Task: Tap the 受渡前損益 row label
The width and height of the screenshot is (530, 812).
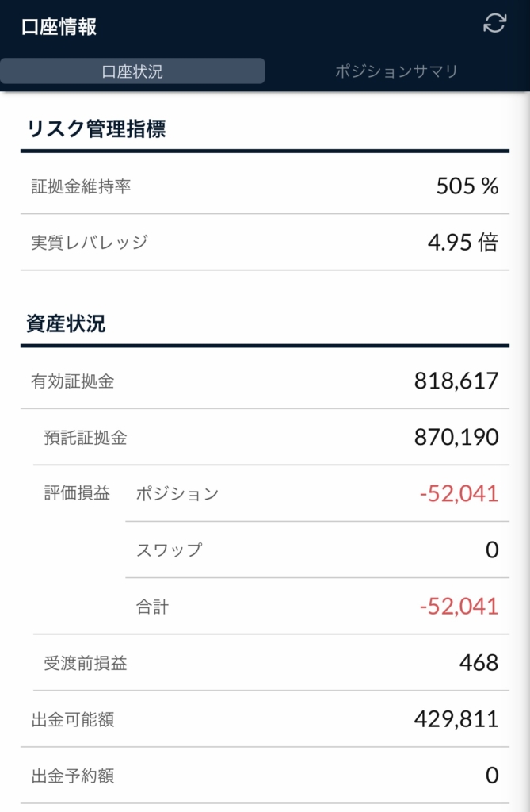Action: coord(86,664)
